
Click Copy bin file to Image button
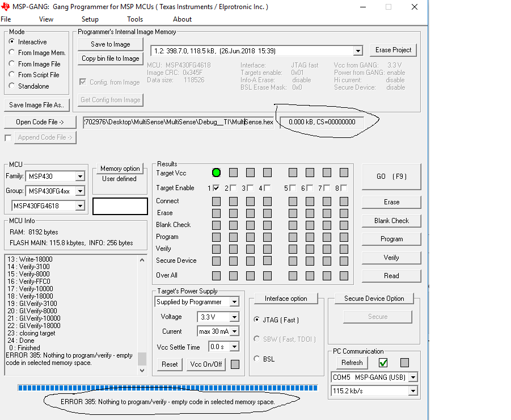tap(111, 58)
